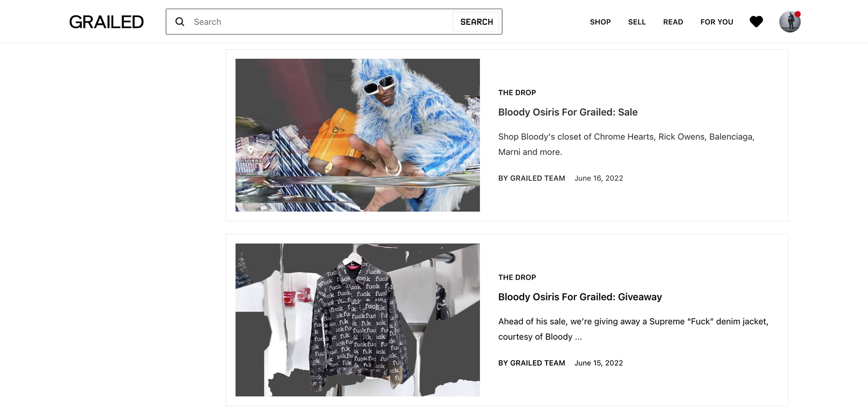Screen dimensions: 868x413
Task: Click the Sale article description text
Action: [x=626, y=144]
